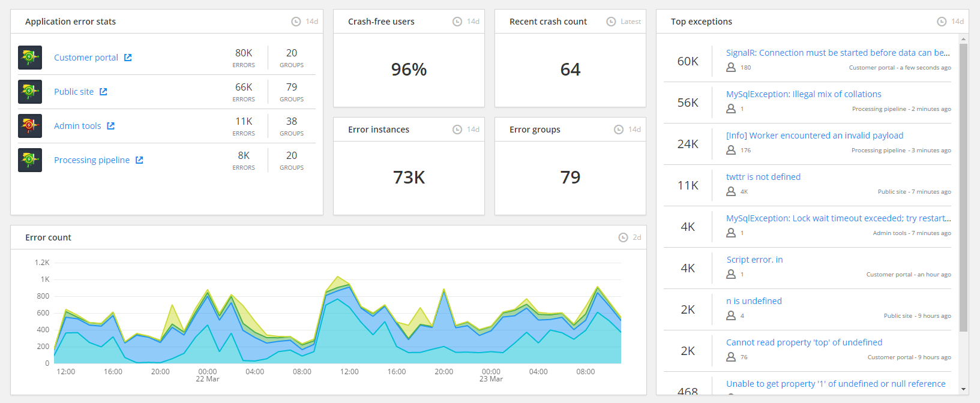Click user icon under twttr is not defined

coord(731,191)
